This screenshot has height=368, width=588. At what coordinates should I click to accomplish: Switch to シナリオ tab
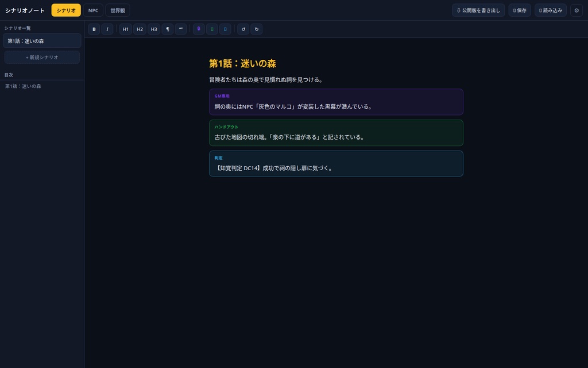pyautogui.click(x=66, y=10)
